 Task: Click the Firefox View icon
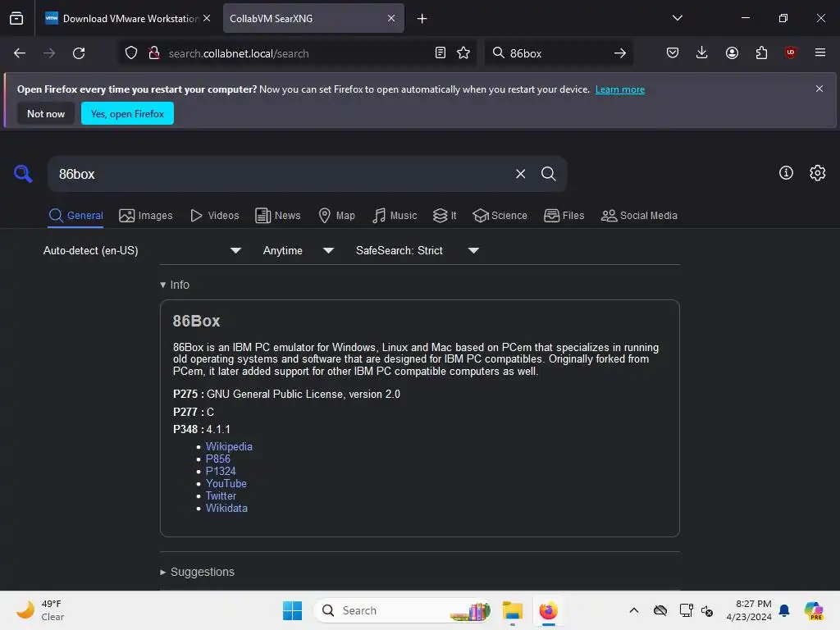pos(16,18)
